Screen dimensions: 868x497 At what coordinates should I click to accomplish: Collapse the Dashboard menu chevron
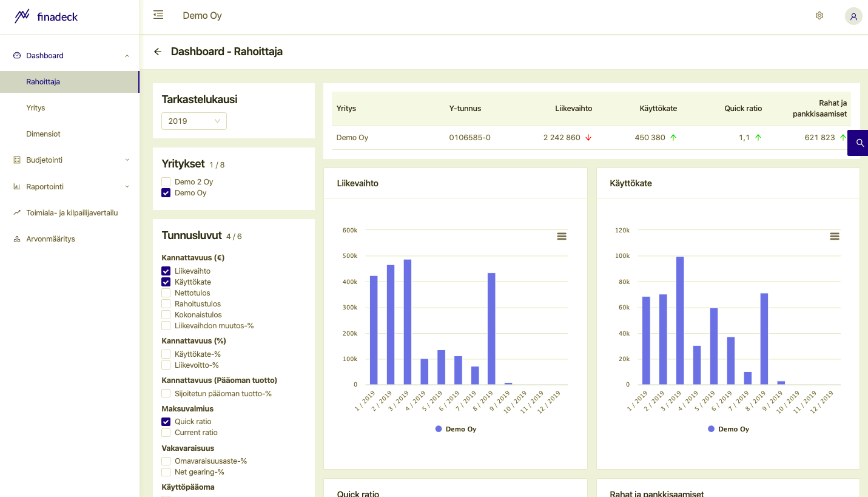pos(127,56)
